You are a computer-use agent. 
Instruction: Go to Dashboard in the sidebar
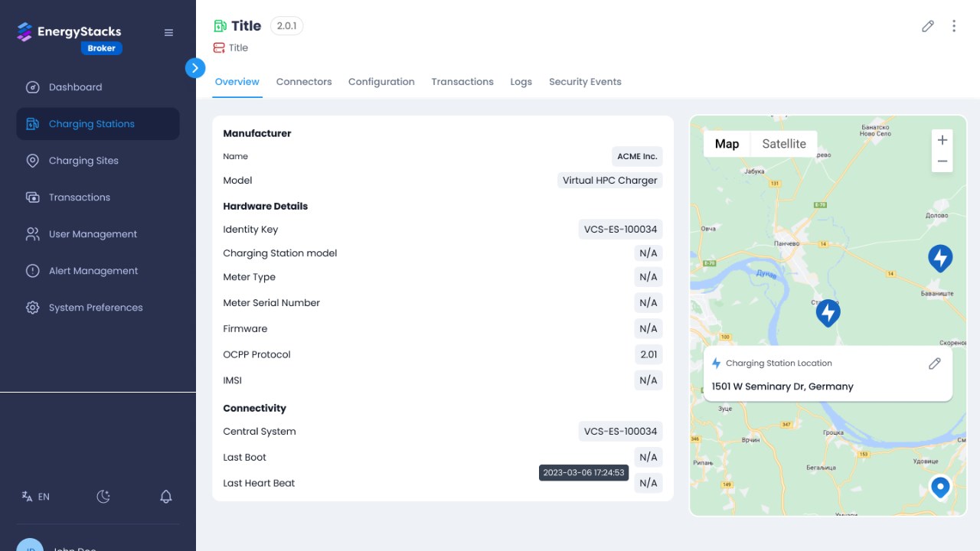(x=75, y=87)
